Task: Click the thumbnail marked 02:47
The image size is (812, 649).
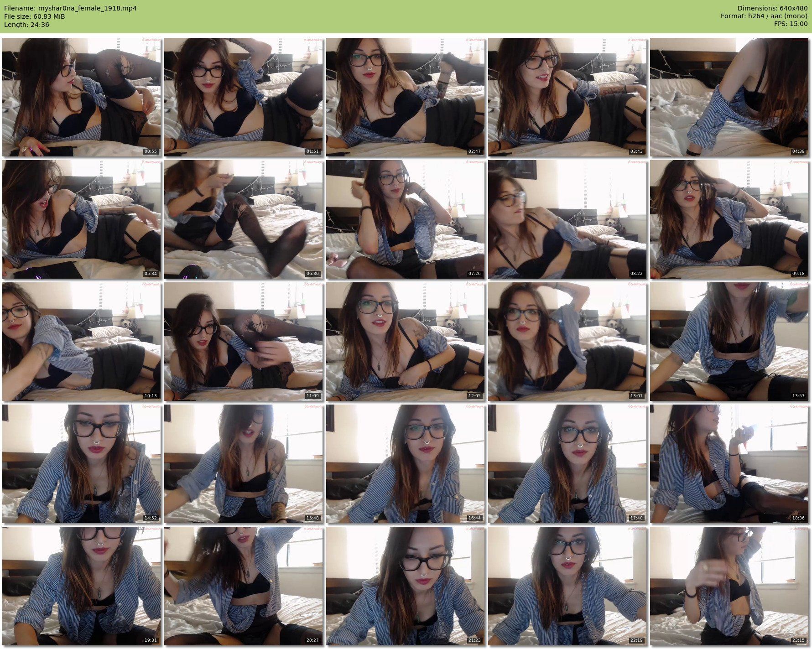Action: coord(405,97)
